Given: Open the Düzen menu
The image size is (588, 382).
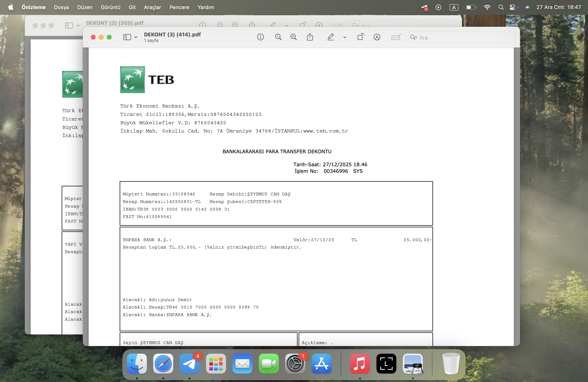Looking at the screenshot, I should point(85,7).
